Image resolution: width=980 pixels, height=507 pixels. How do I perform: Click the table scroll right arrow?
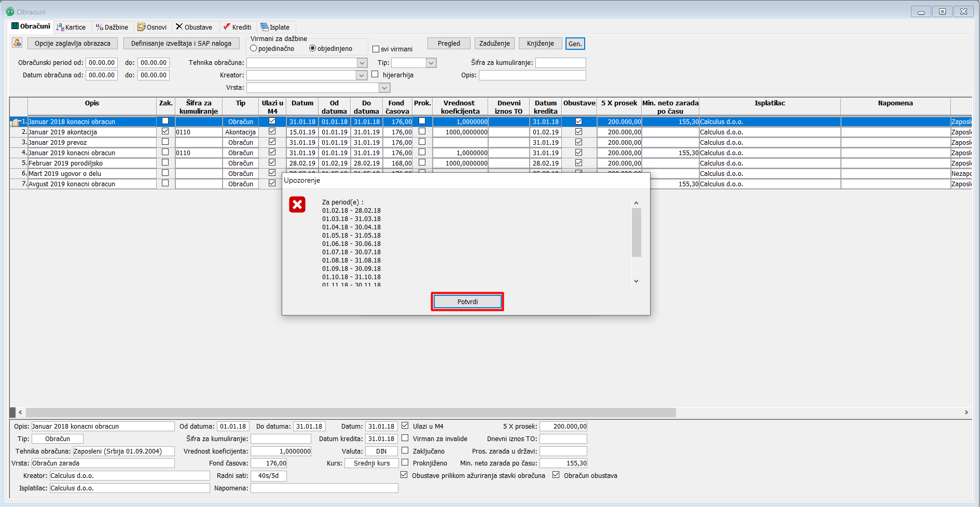[x=966, y=412]
